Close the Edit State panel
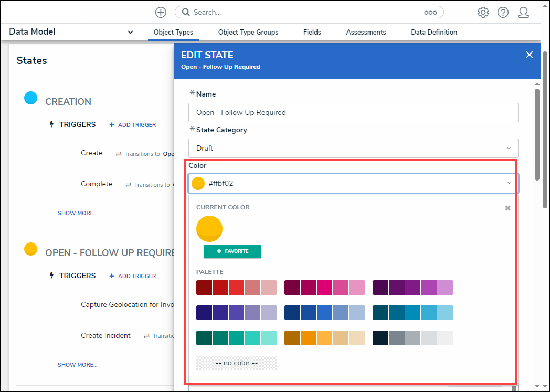The width and height of the screenshot is (550, 392). pos(529,55)
